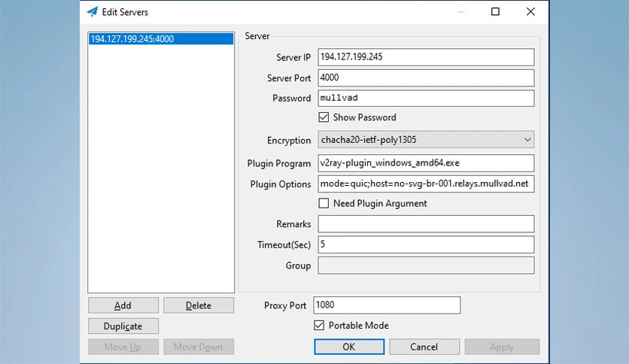Click the empty Remarks field
629x364 pixels.
coord(426,223)
